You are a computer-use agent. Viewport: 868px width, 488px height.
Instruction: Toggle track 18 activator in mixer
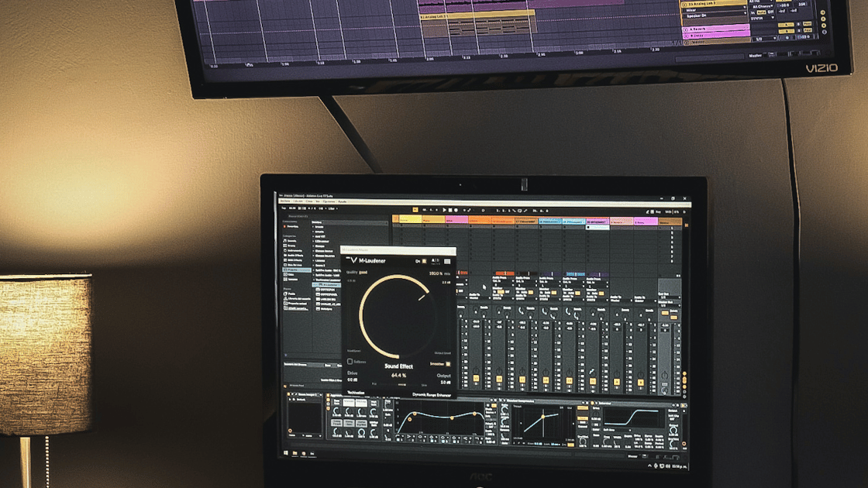click(546, 380)
